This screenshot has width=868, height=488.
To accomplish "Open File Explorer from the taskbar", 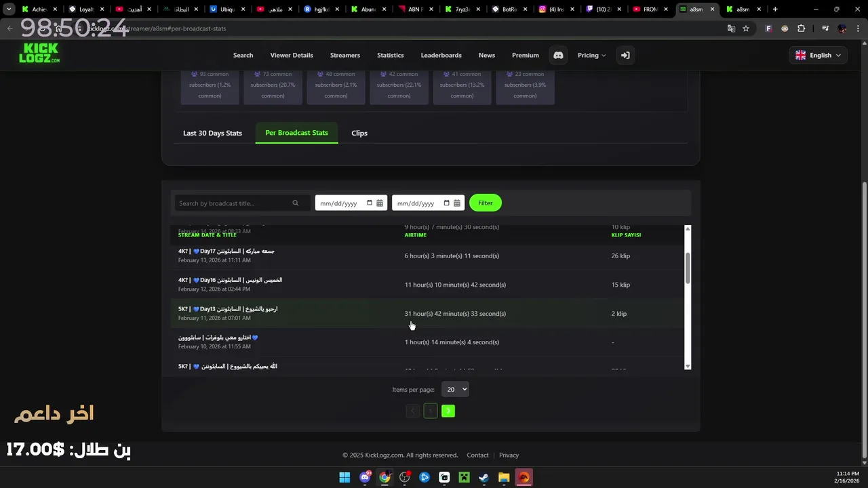I will pyautogui.click(x=504, y=477).
